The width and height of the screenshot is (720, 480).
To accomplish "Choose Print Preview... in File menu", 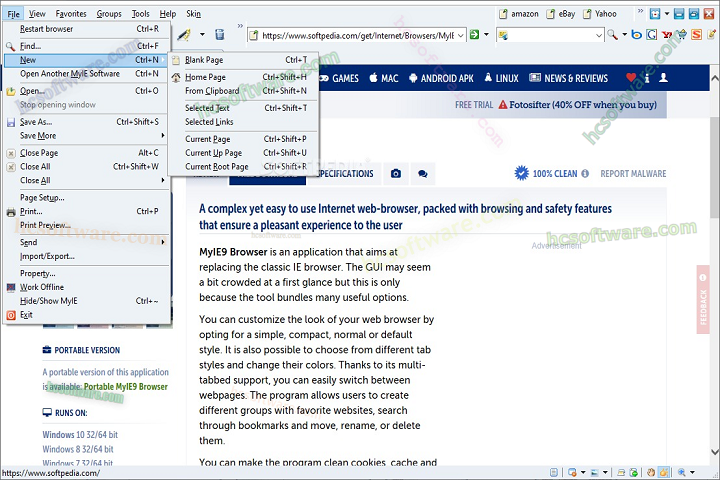I will pos(87,225).
